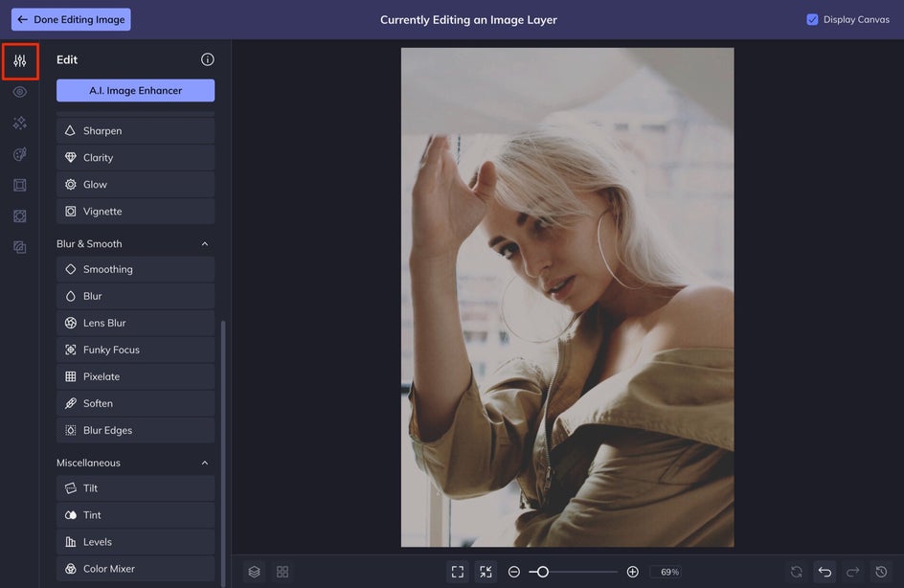
Task: Click the portrait photo on canvas
Action: coord(567,297)
